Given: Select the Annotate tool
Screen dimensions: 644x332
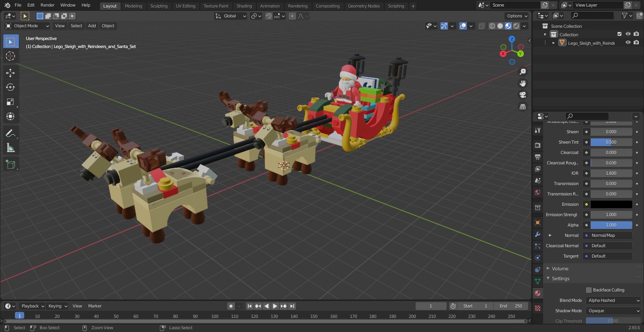Looking at the screenshot, I should tap(10, 133).
